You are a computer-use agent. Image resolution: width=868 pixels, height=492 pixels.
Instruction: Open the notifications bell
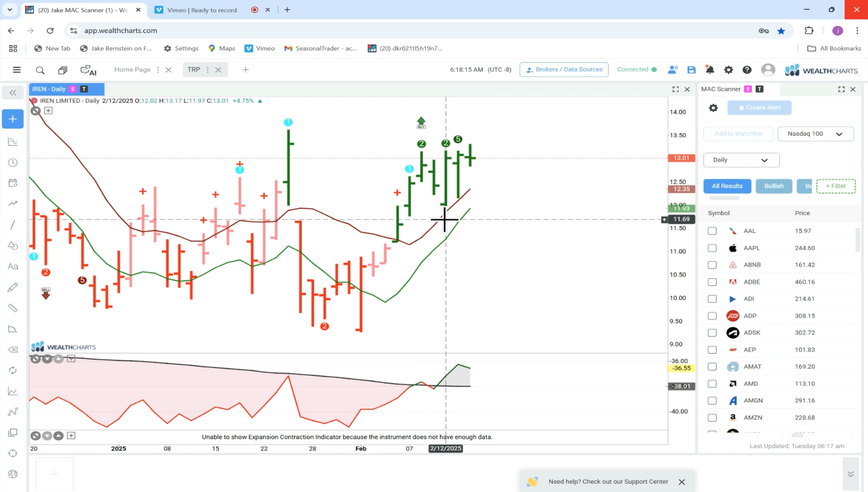tap(710, 70)
